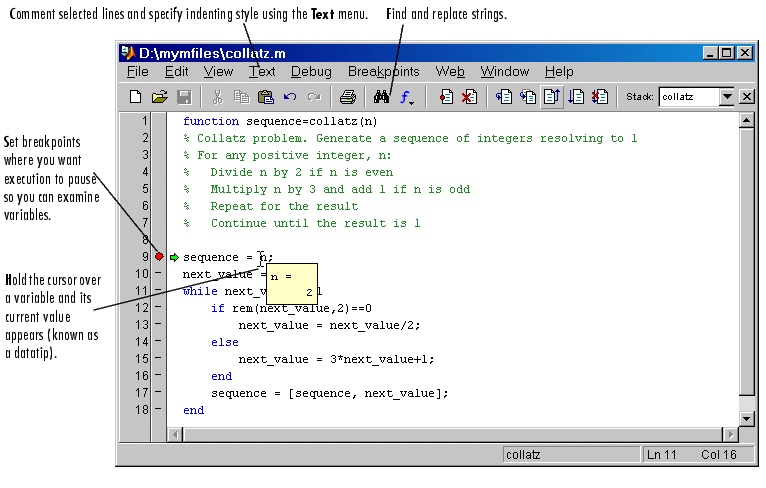766x488 pixels.
Task: Toggle breakpoint dash on line 11
Action: click(x=158, y=290)
